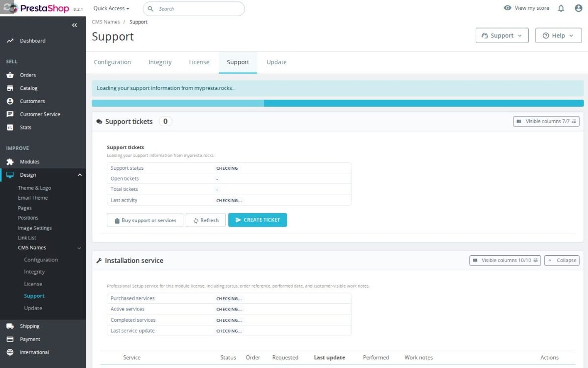Sort table by Last update column

click(329, 358)
